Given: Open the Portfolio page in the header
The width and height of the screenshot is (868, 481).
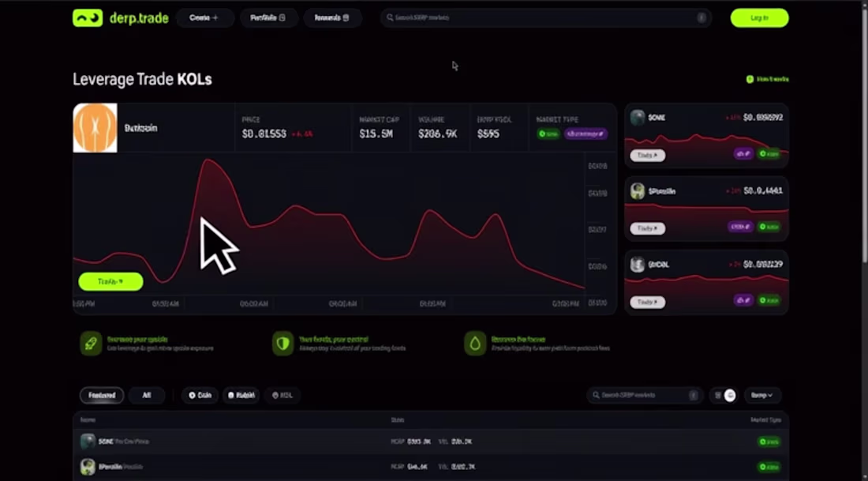Looking at the screenshot, I should [268, 17].
